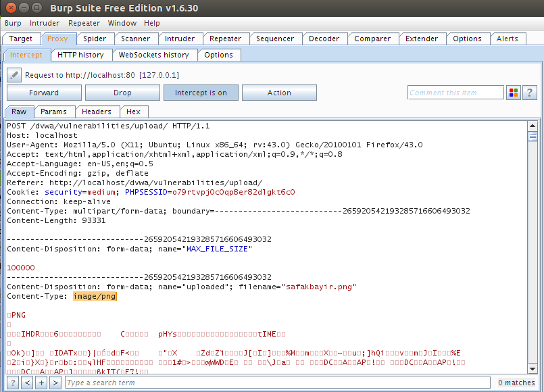Switch to the Target tab

(21, 39)
